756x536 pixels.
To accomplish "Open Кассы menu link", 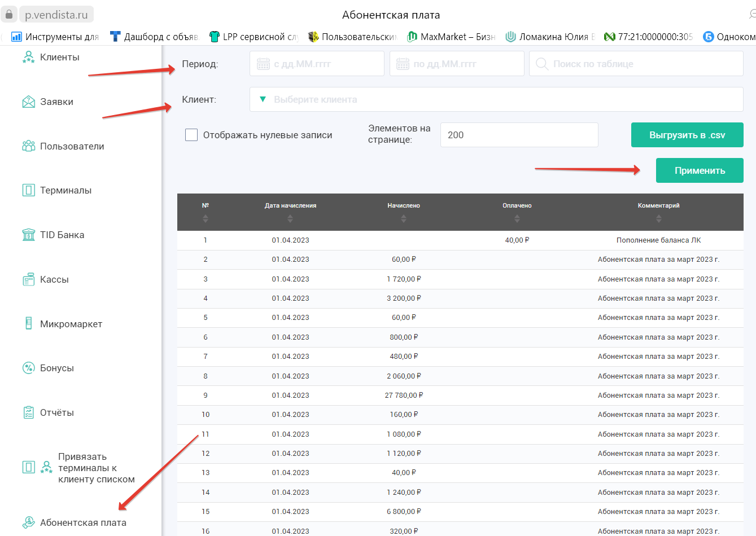I will (54, 279).
